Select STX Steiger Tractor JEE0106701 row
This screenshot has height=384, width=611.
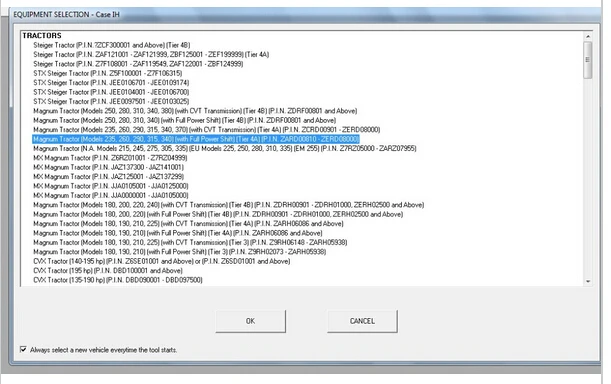pos(111,83)
